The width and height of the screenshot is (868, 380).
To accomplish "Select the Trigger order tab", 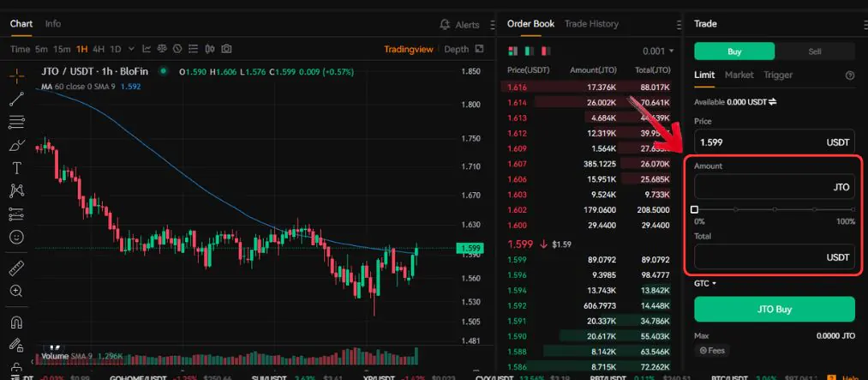I will click(778, 75).
